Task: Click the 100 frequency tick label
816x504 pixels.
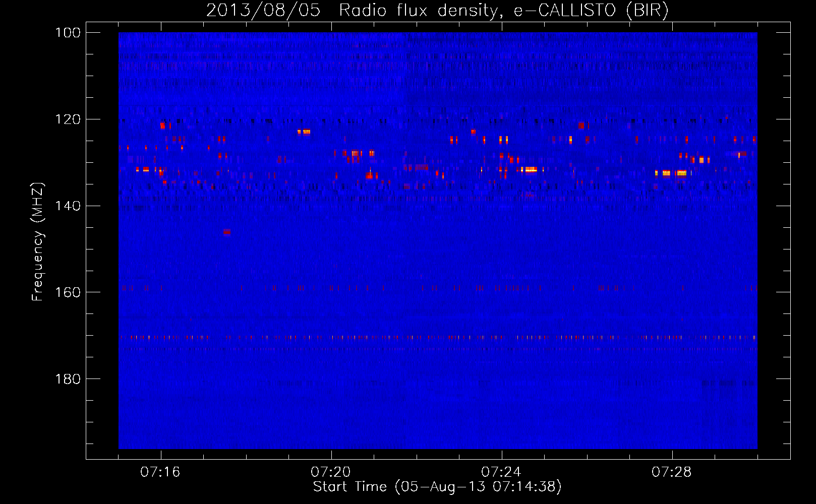Action: (x=68, y=33)
